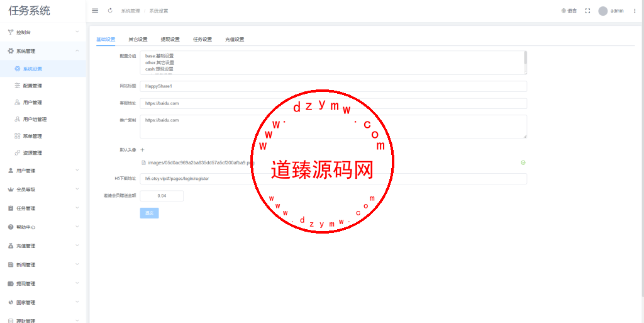Image resolution: width=644 pixels, height=323 pixels.
Task: Click the 配置管理 sliders icon
Action: click(17, 86)
